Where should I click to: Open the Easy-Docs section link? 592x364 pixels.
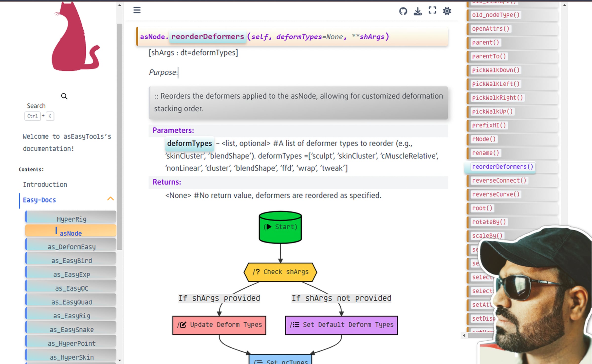point(39,200)
